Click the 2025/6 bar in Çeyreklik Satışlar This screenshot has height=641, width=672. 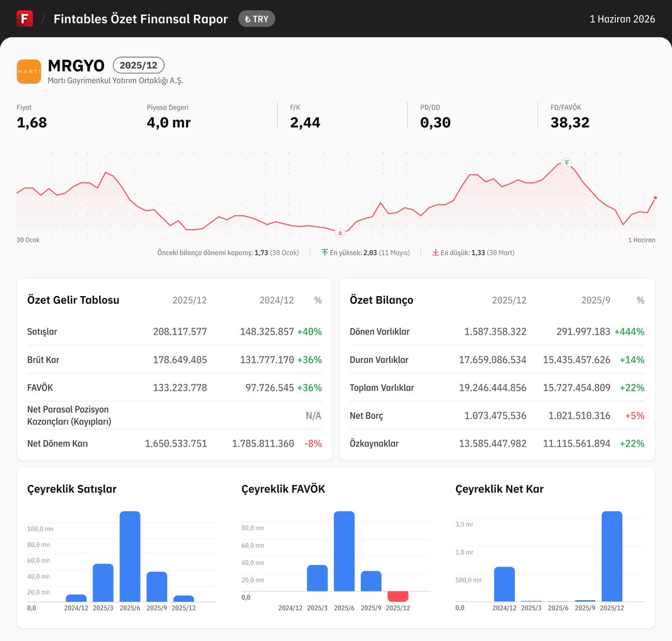130,556
